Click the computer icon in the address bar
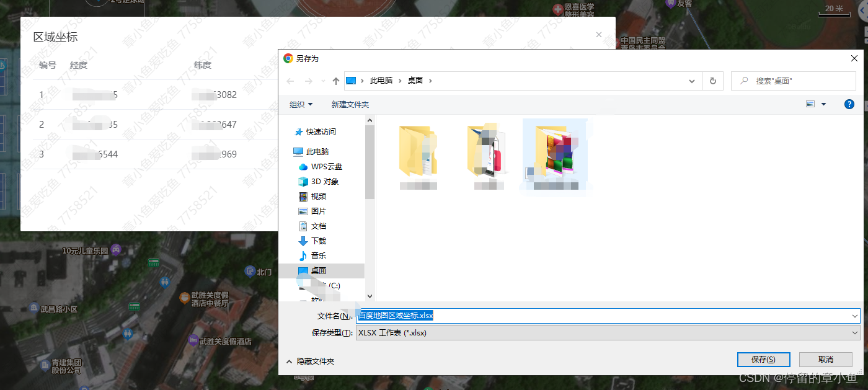Screen dimensions: 868x390 click(x=351, y=81)
